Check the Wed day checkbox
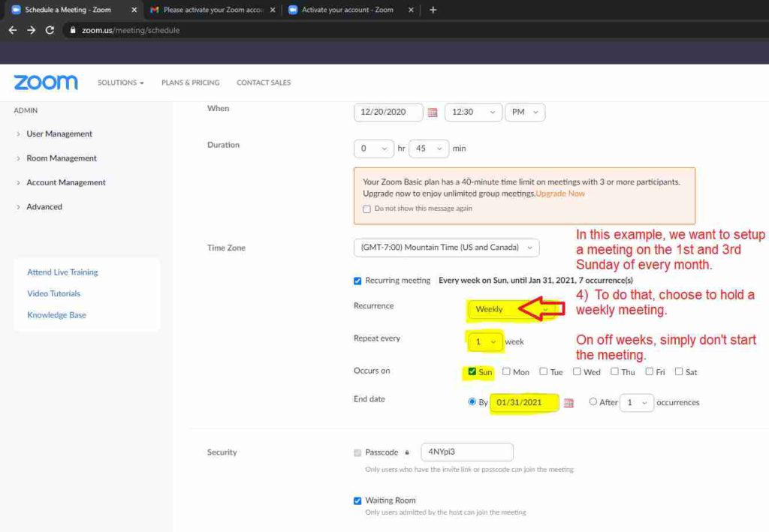This screenshot has height=532, width=769. [x=577, y=372]
